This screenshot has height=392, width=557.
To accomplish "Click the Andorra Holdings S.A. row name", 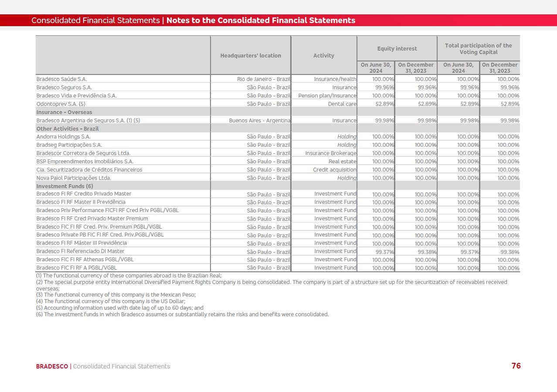I will click(63, 137).
